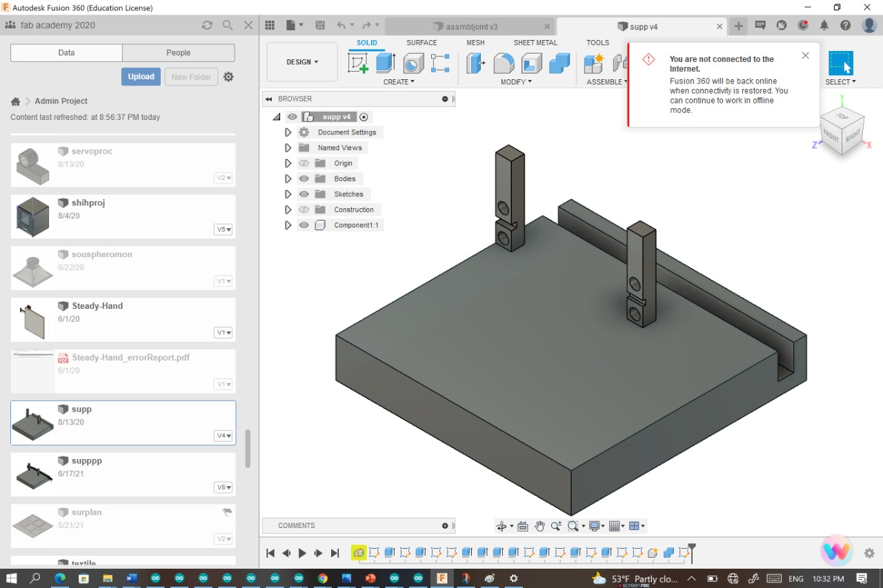Switch to the SURFACE tab
The height and width of the screenshot is (588, 883).
tap(421, 43)
